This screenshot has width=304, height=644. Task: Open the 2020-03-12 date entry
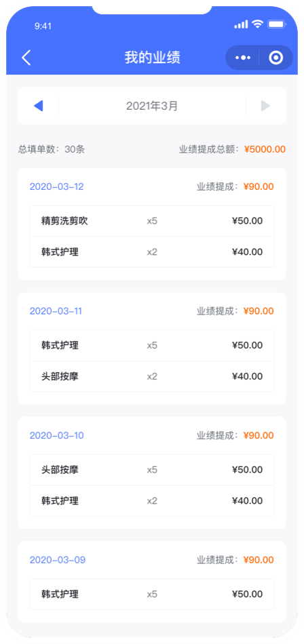[x=57, y=186]
